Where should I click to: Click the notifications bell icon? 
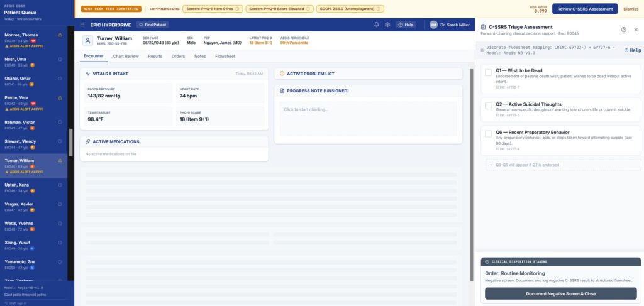[x=377, y=25]
